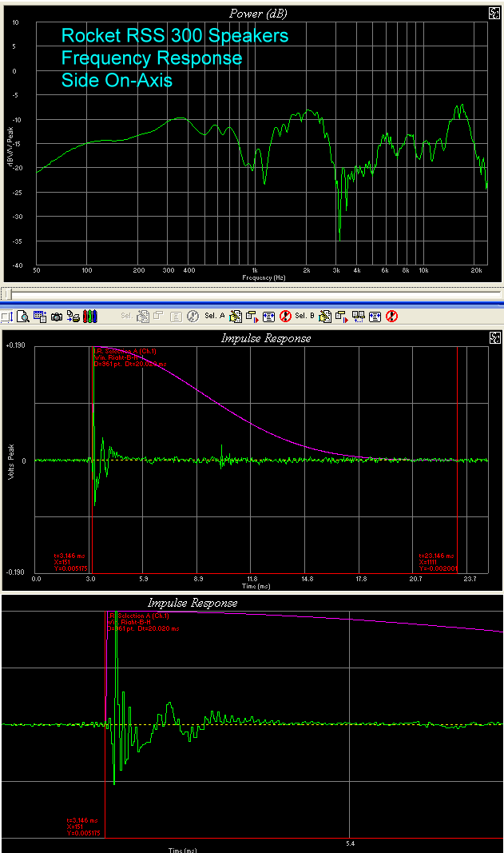Click the t=3.146 ms marker readout in middle graph
The width and height of the screenshot is (504, 853).
pos(70,556)
